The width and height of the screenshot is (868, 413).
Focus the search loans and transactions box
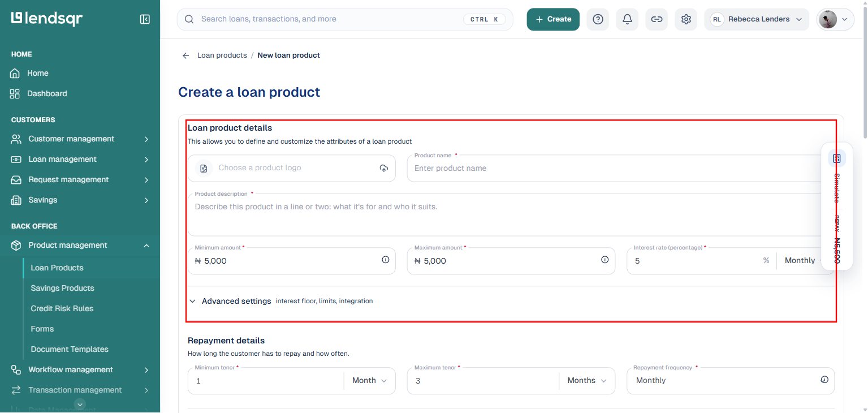pos(345,19)
